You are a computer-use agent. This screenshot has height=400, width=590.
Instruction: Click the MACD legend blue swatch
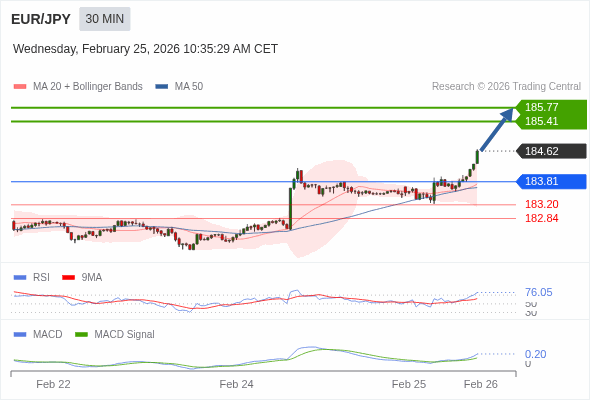tap(20, 335)
